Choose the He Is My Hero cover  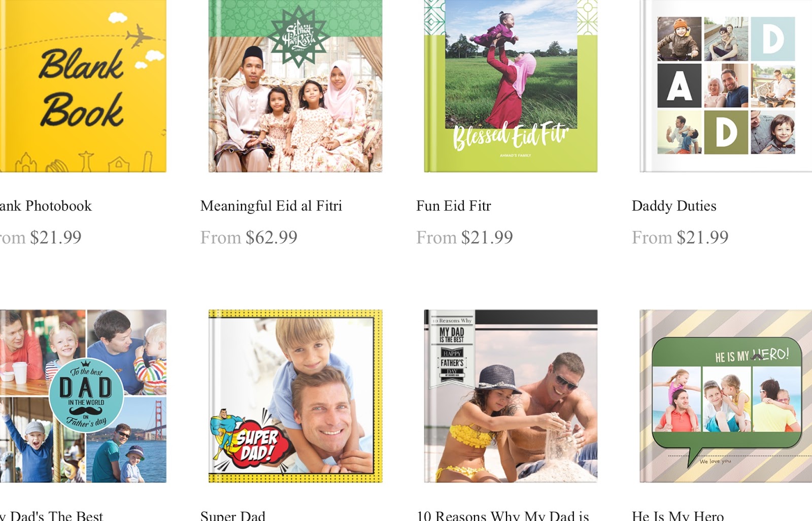click(726, 396)
